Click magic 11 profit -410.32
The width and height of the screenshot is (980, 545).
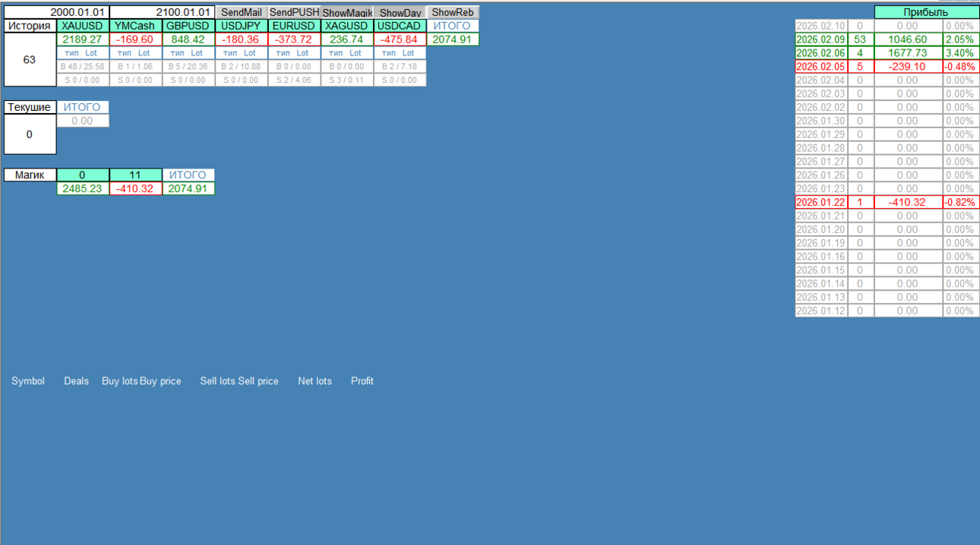pyautogui.click(x=136, y=188)
